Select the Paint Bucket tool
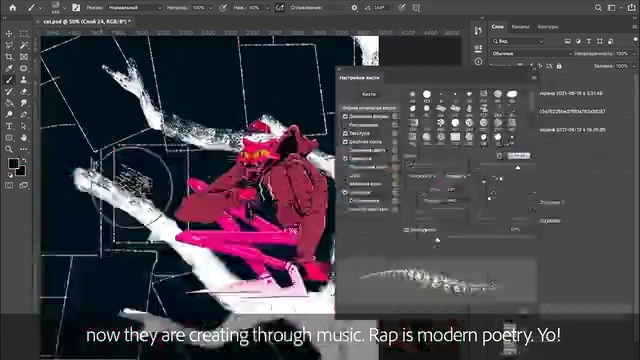The image size is (640, 360). coord(9,103)
